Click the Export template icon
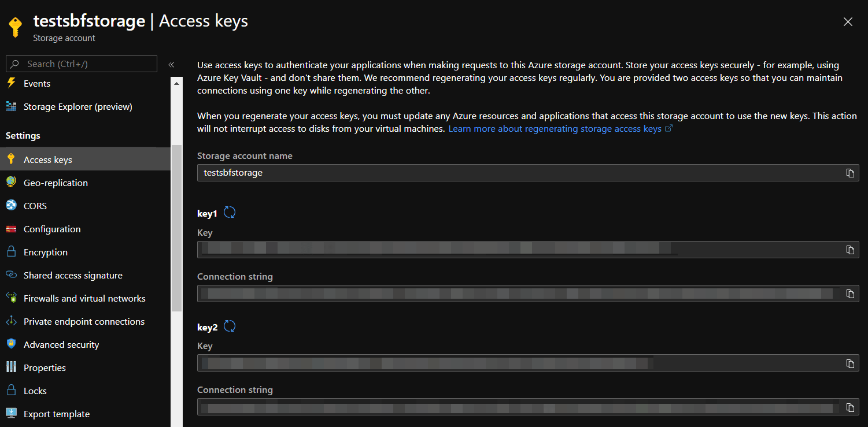Screen dimensions: 868x427 coord(11,413)
